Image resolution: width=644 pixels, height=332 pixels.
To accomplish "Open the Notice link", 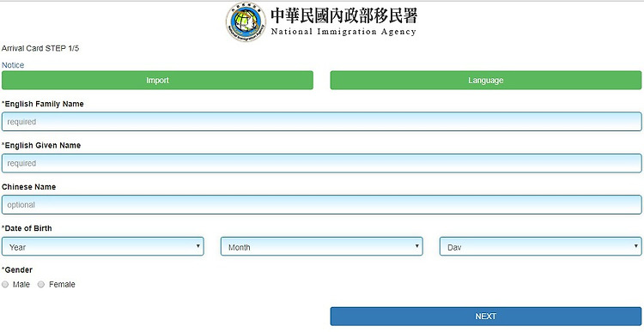I will (x=13, y=65).
